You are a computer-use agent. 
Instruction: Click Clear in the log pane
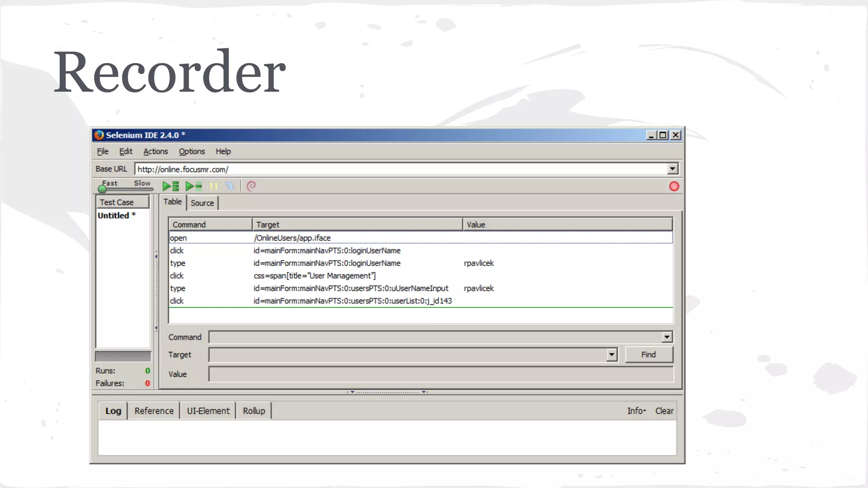(x=664, y=411)
